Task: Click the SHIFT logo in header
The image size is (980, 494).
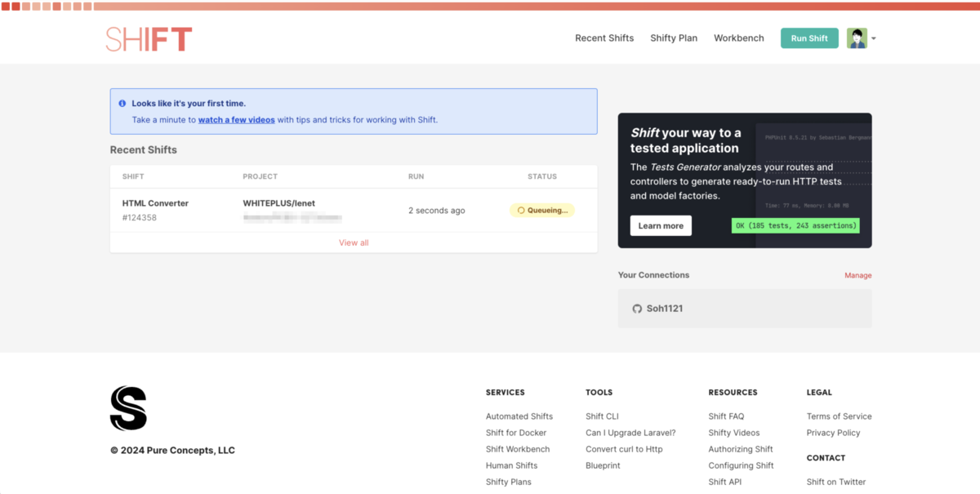Action: (149, 39)
